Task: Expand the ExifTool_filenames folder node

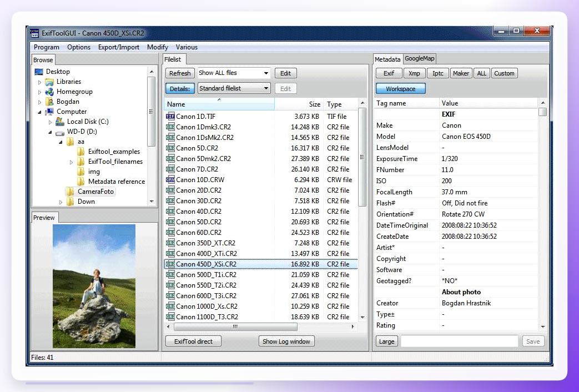Action: 71,162
